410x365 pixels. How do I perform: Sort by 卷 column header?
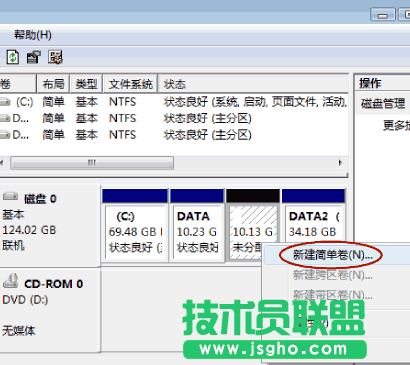[x=17, y=84]
